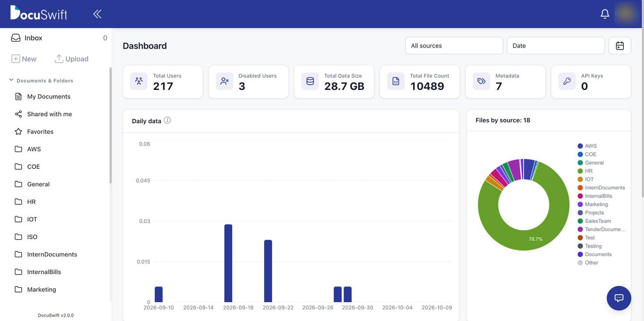Toggle SalesTeam legend entry
The height and width of the screenshot is (321, 644).
pos(594,221)
